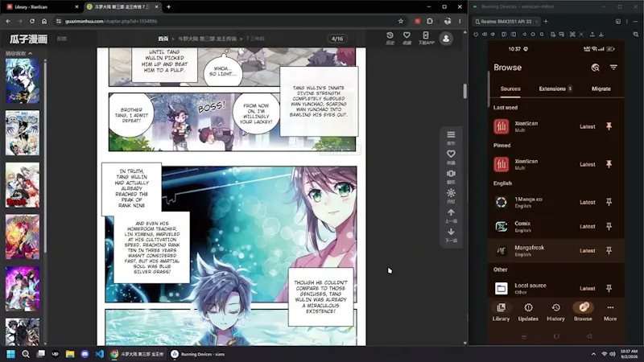Screen dimensions: 644x362
Task: Click Latest for 1Manga source
Action: (x=588, y=202)
